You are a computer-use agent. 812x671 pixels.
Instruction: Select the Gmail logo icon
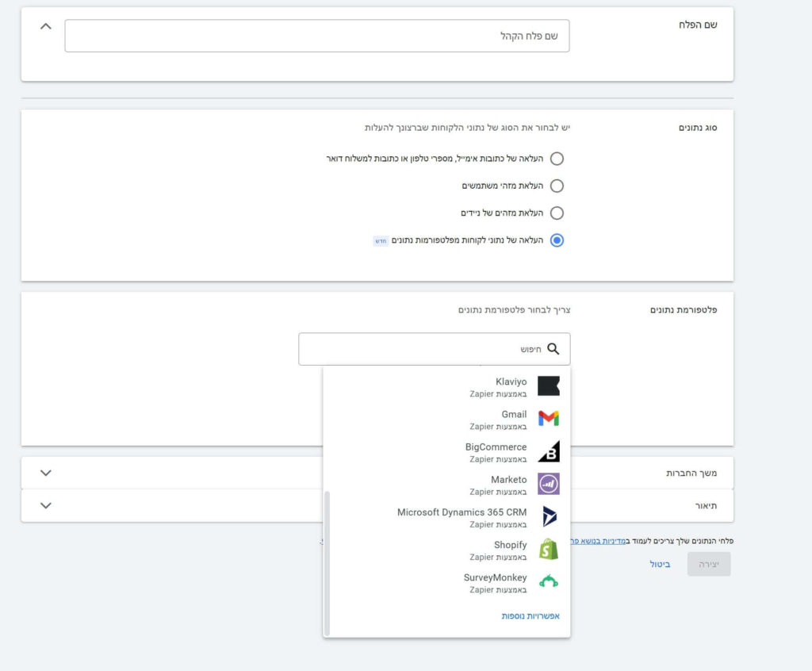549,418
